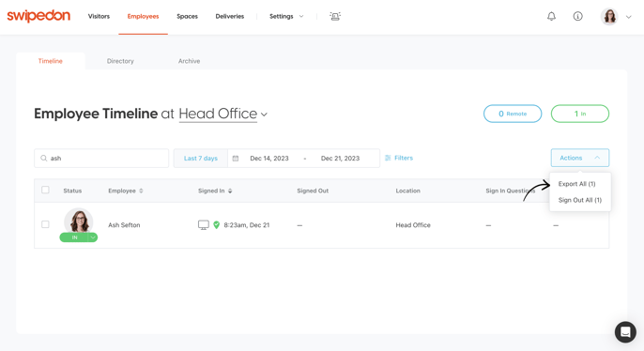
Task: Open Deliveries in the top nav
Action: click(230, 16)
